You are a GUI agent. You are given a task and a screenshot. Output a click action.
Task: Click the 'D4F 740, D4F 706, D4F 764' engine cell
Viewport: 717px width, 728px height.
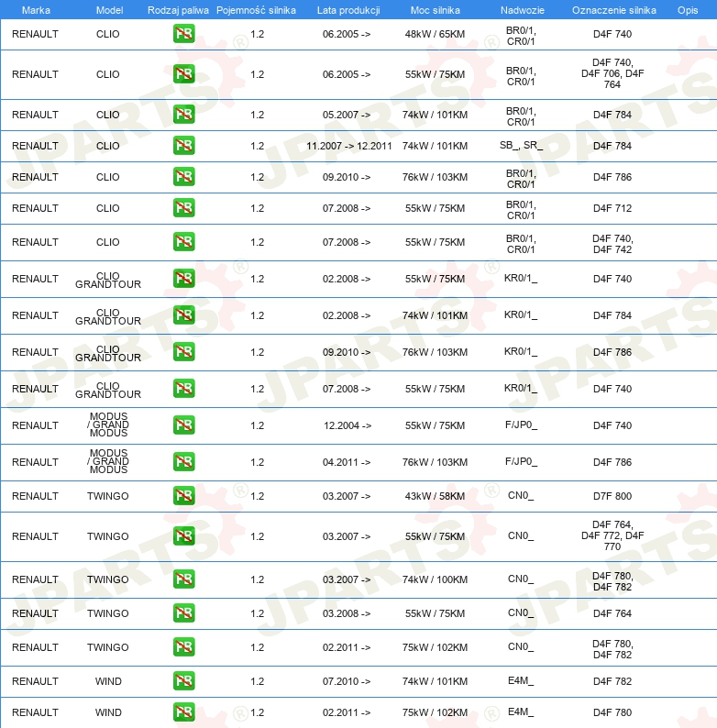(x=612, y=73)
